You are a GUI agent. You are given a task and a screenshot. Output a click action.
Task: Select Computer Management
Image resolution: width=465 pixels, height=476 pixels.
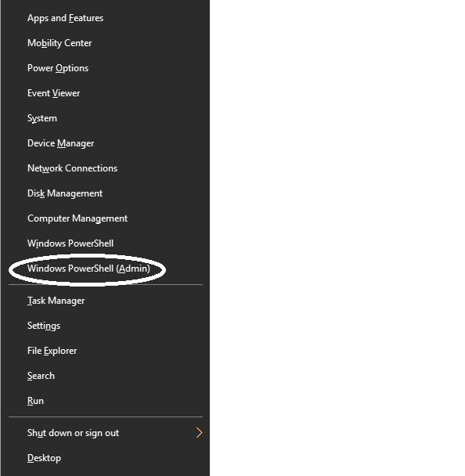point(105,218)
